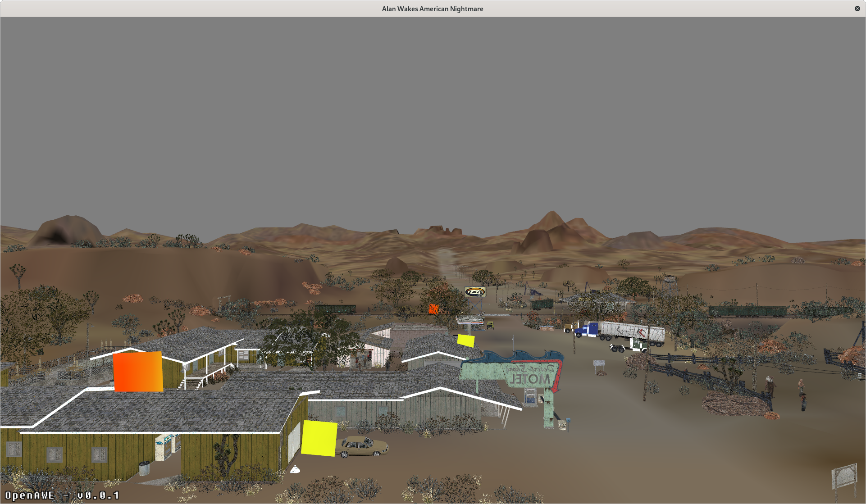Click the large yellow square beside the car
This screenshot has width=866, height=504.
pos(319,438)
